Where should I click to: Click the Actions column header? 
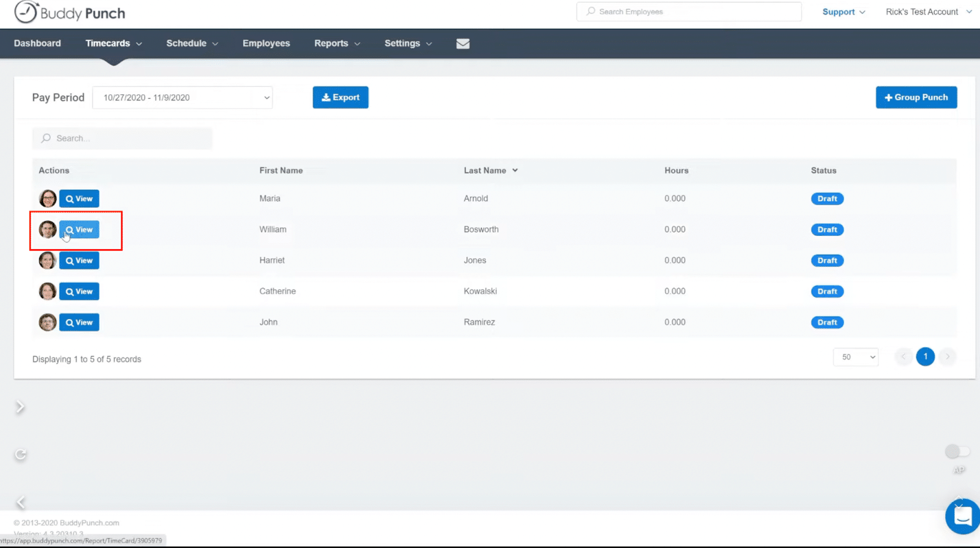(54, 170)
